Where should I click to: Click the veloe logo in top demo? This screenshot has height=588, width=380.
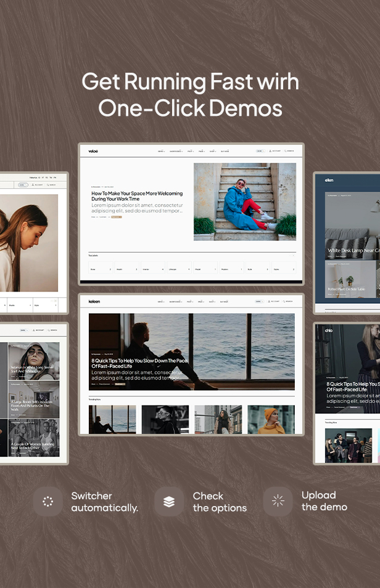[94, 150]
